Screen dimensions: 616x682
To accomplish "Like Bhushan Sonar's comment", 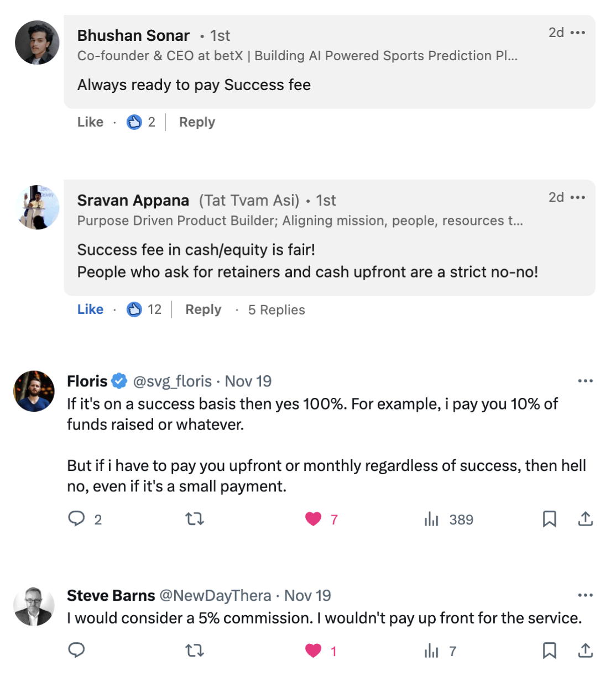I will [x=90, y=122].
